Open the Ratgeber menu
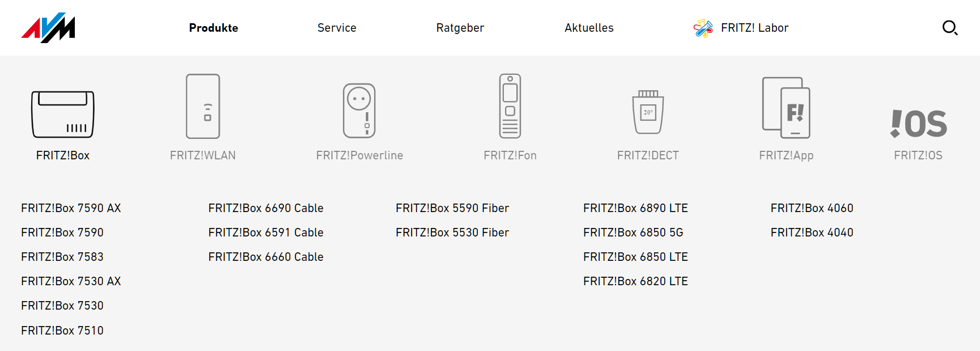 pos(460,28)
